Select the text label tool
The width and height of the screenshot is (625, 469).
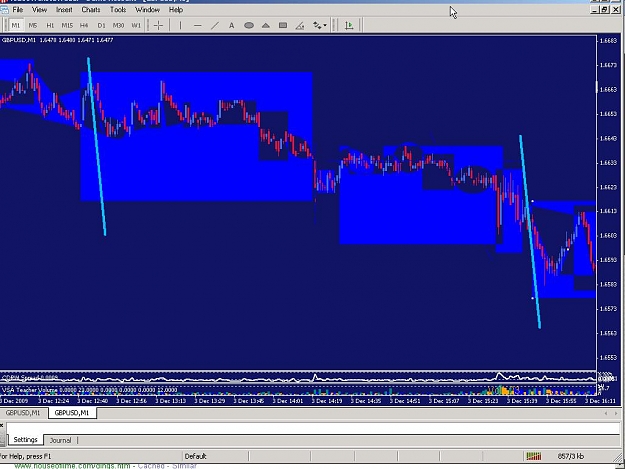(232, 26)
